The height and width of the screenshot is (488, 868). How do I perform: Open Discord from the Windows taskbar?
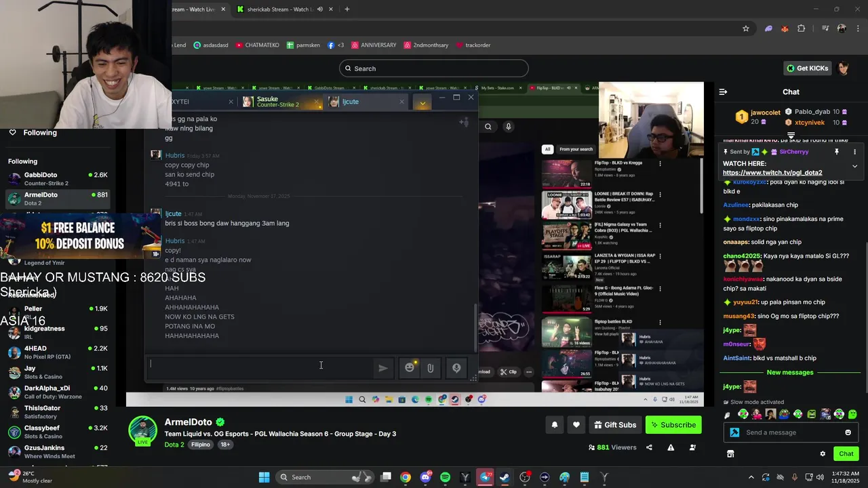coord(425,477)
